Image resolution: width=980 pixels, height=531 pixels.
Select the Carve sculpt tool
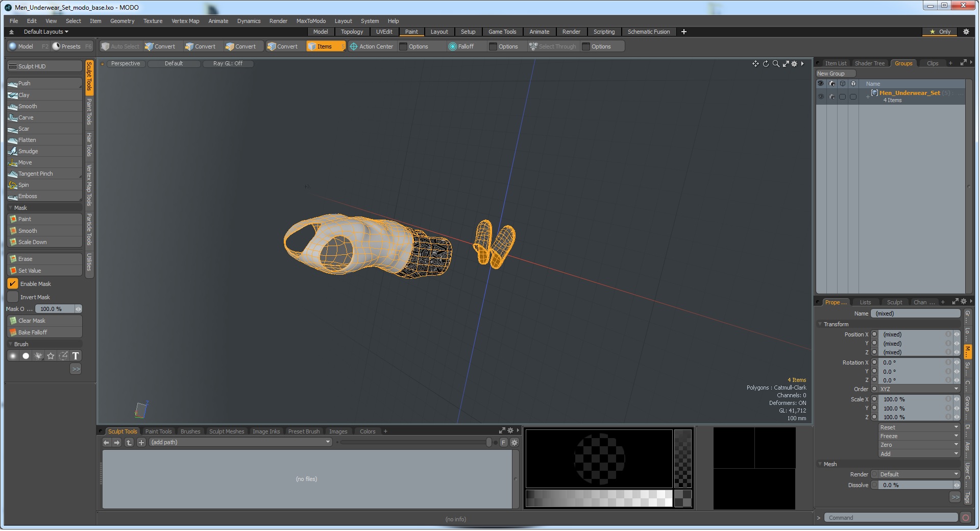coord(44,117)
